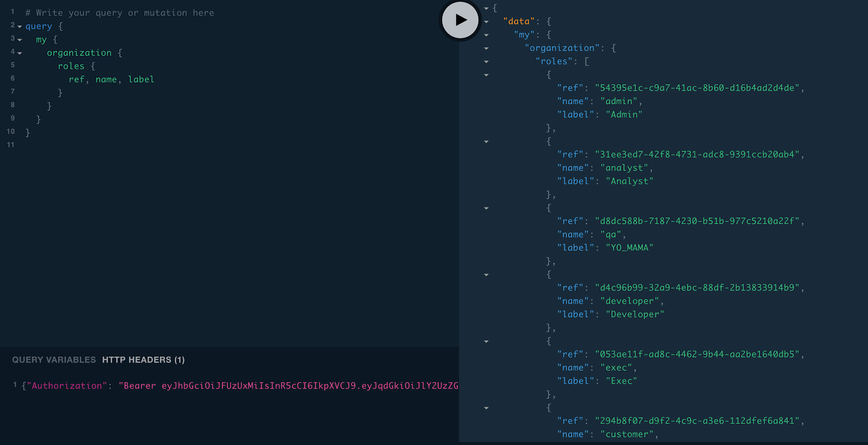
Task: Collapse the developer role object
Action: (486, 275)
